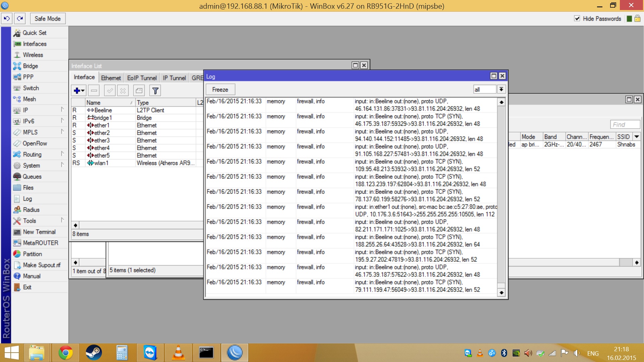Expand the System submenu
The height and width of the screenshot is (362, 644).
tap(62, 165)
